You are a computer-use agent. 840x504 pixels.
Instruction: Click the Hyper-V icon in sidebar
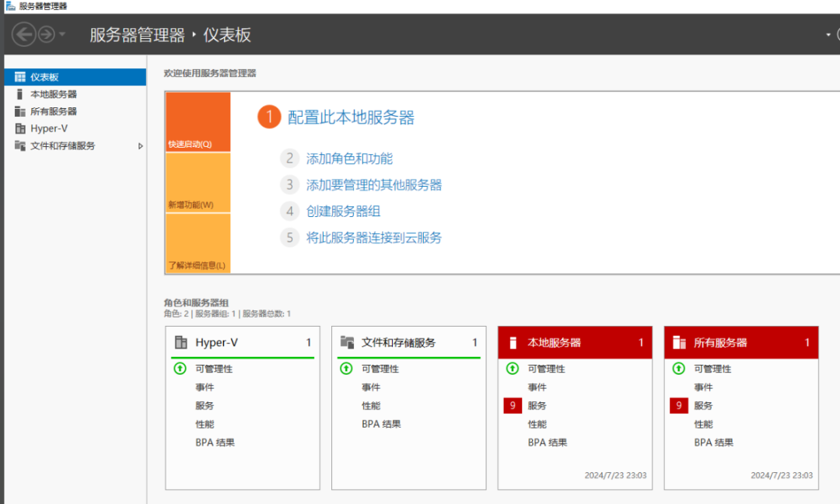tap(20, 128)
